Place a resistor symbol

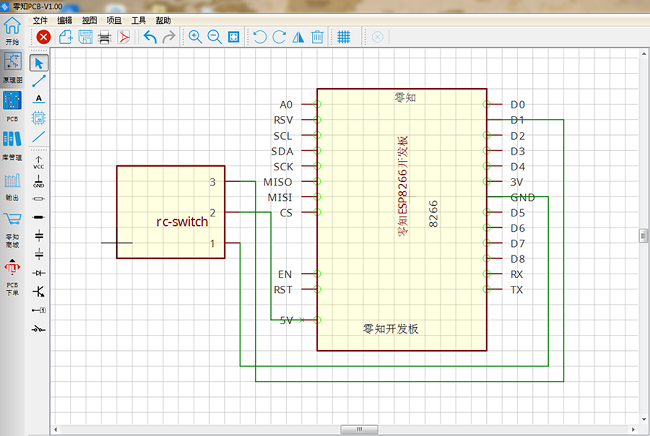click(x=39, y=199)
